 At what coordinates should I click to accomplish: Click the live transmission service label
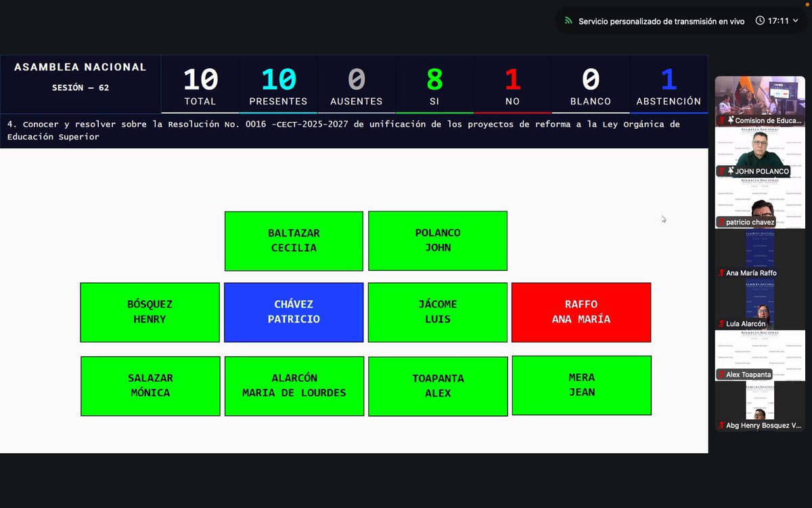661,21
